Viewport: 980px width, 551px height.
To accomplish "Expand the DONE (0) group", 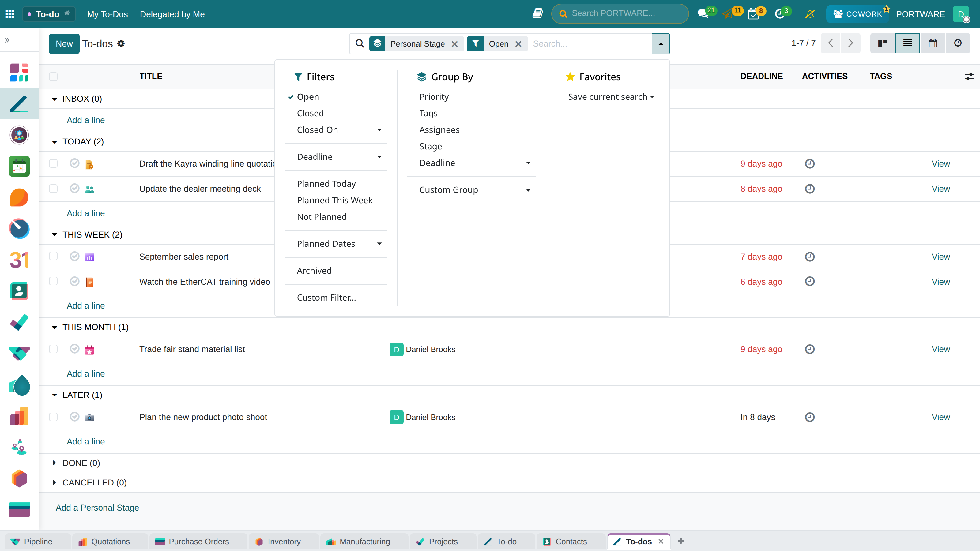I will tap(55, 463).
